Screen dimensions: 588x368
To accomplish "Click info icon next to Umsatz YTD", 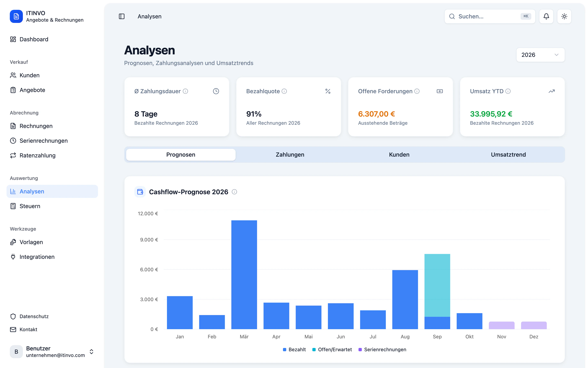I will click(x=508, y=91).
